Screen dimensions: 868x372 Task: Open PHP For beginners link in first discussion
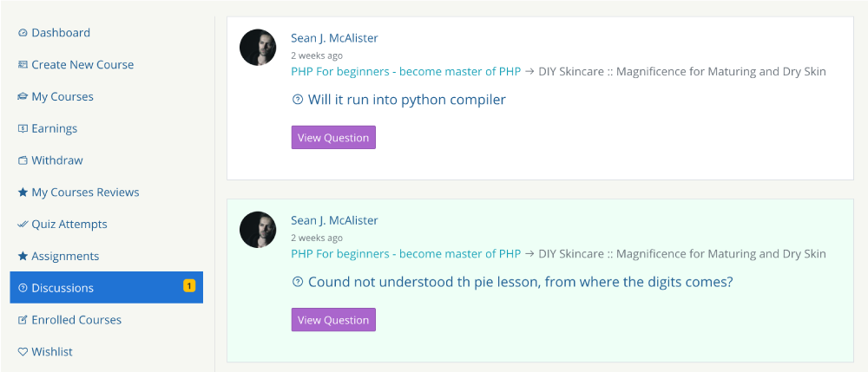405,72
